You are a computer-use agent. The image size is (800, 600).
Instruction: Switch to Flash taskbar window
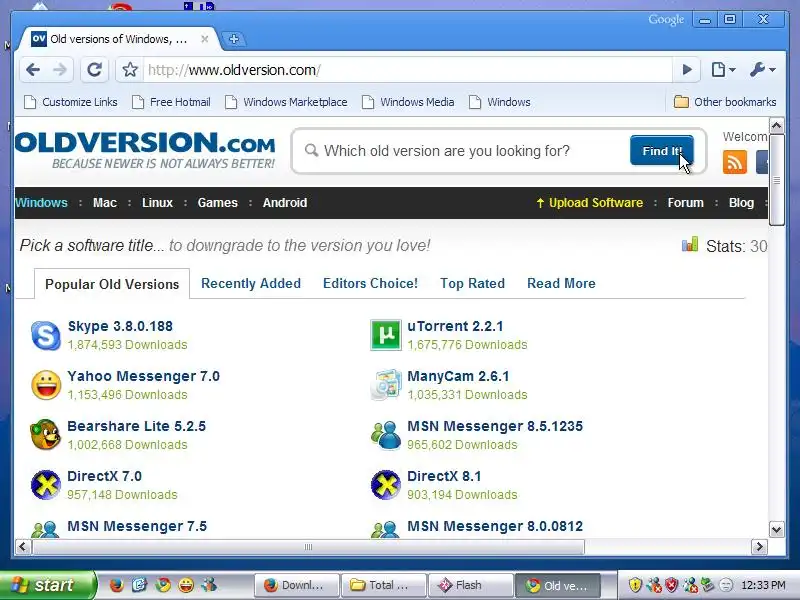click(470, 585)
